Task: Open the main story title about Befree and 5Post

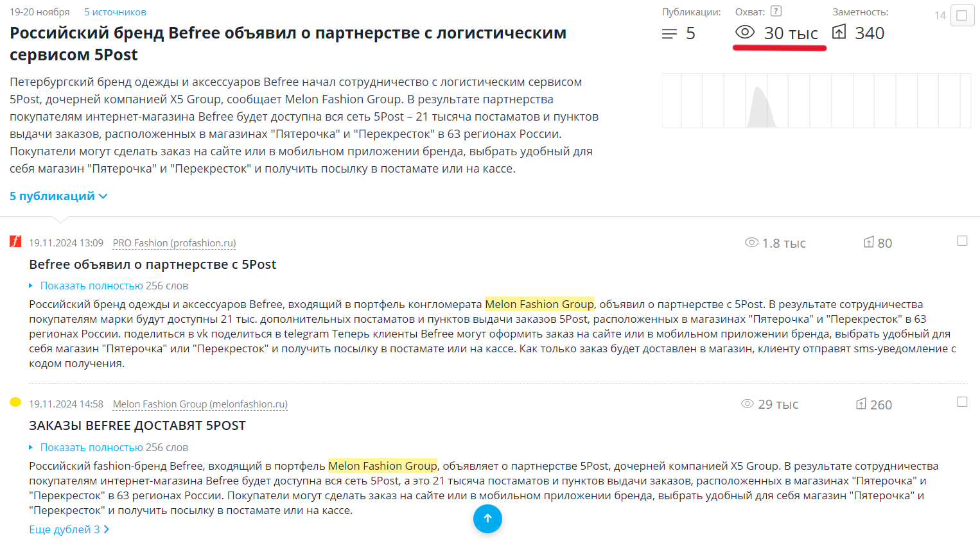Action: click(288, 44)
